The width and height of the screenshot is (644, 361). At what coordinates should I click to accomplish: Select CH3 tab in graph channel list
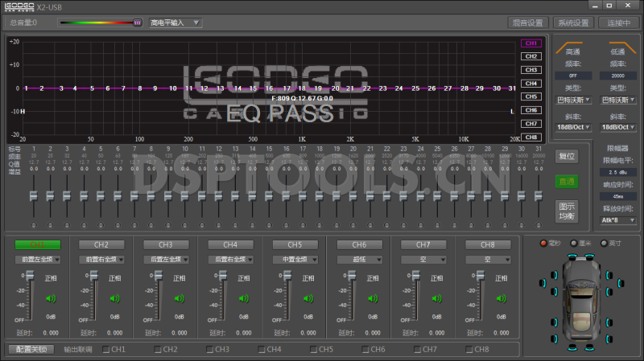[531, 70]
